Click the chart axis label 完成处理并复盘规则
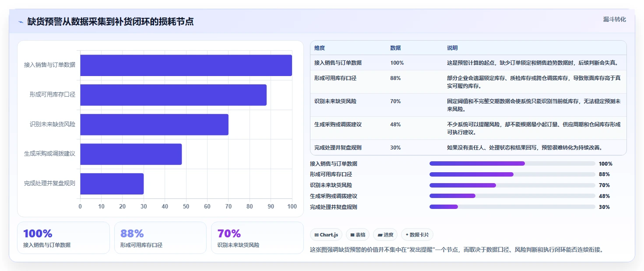Image resolution: width=644 pixels, height=271 pixels. (x=49, y=184)
